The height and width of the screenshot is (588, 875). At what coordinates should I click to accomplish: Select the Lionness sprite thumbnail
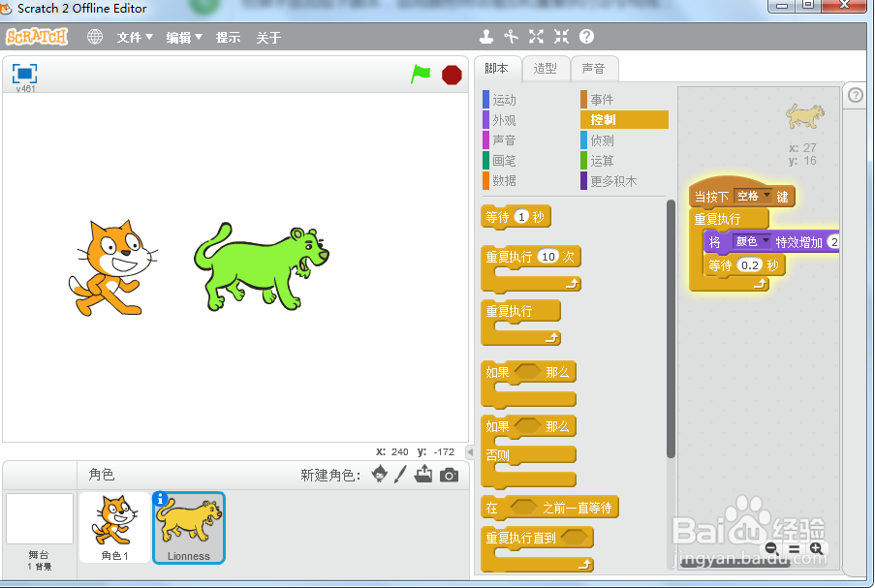189,528
